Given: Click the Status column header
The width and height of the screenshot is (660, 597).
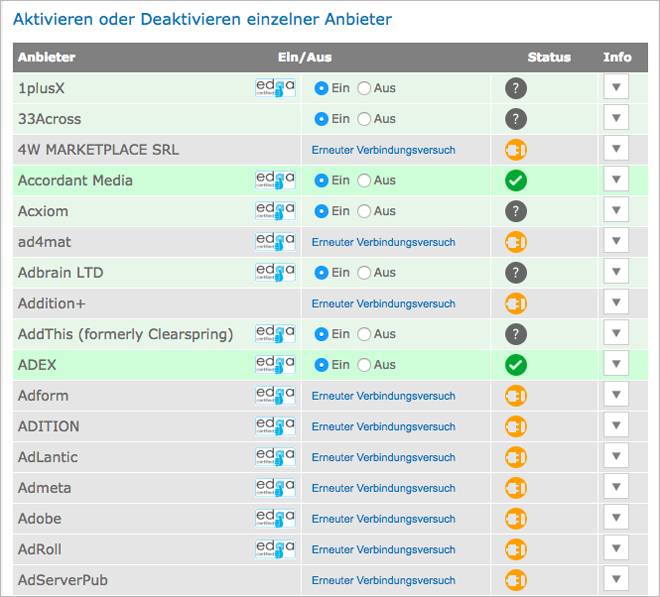Looking at the screenshot, I should coord(549,57).
